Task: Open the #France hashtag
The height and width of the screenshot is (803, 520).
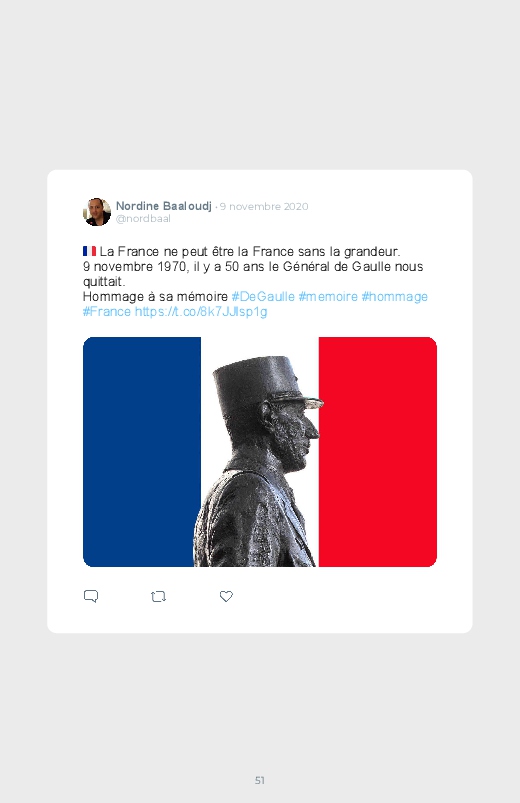Action: [x=107, y=311]
